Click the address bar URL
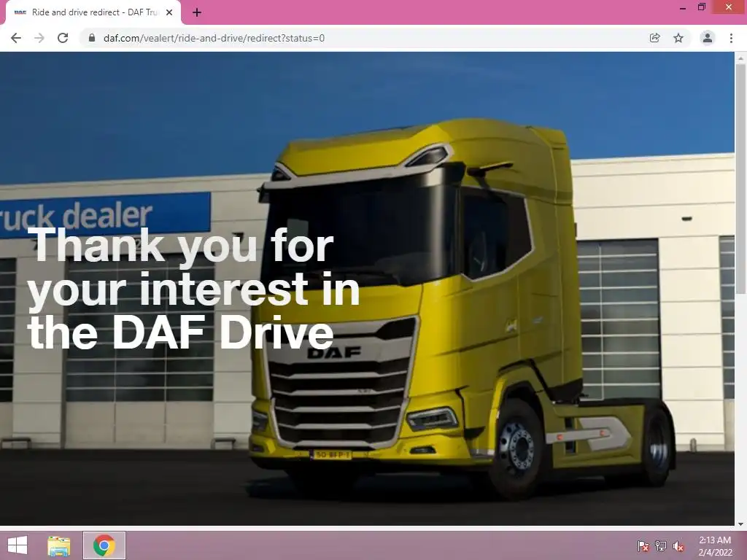Screen dimensions: 747x560 coord(214,38)
